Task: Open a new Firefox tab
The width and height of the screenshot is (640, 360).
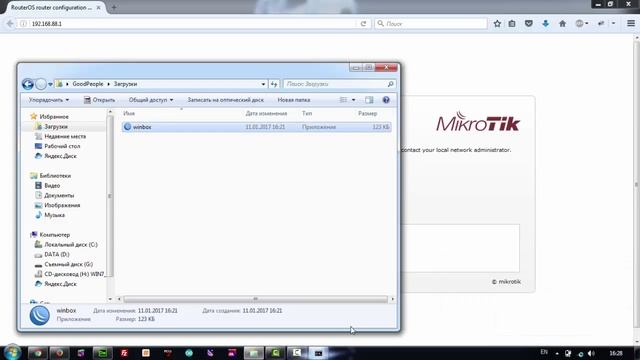Action: (x=114, y=7)
